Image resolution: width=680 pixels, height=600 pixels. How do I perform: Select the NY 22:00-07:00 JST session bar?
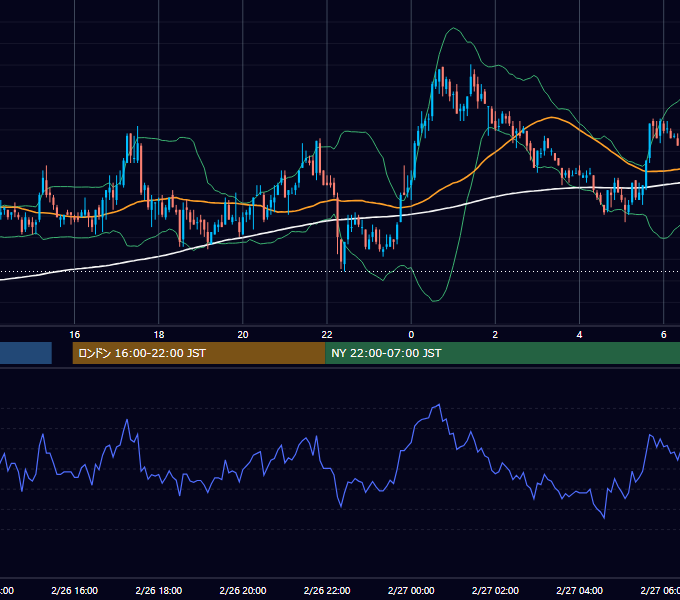[502, 353]
